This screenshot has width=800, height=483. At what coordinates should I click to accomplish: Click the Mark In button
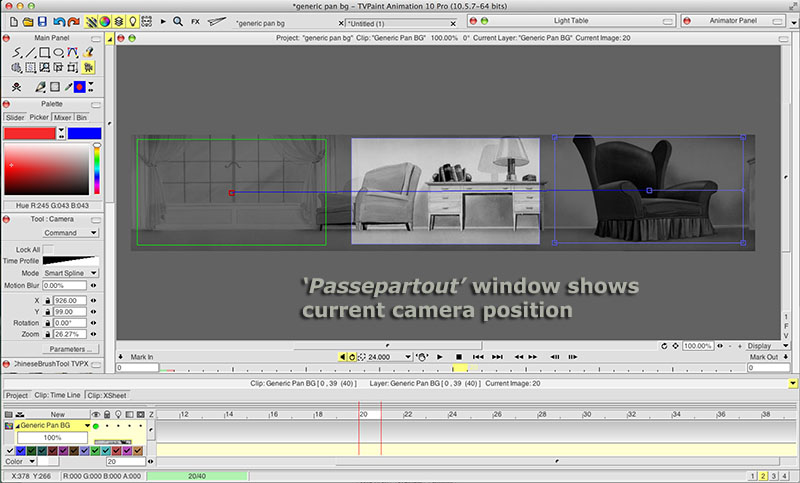point(141,357)
